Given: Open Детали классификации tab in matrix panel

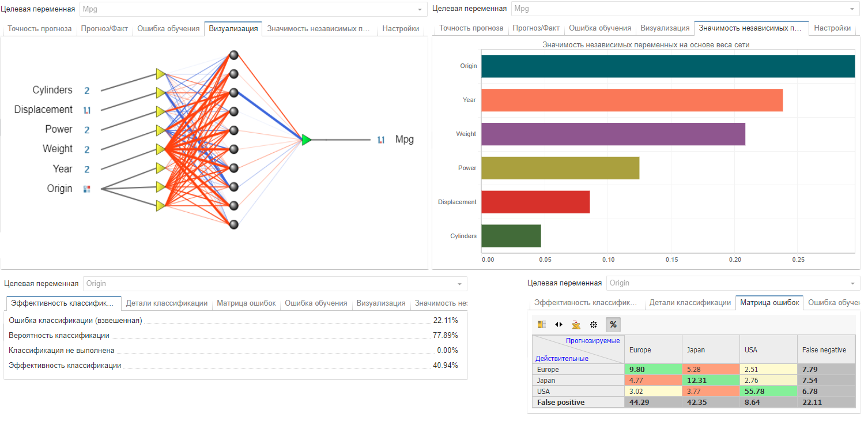Looking at the screenshot, I should pos(690,302).
